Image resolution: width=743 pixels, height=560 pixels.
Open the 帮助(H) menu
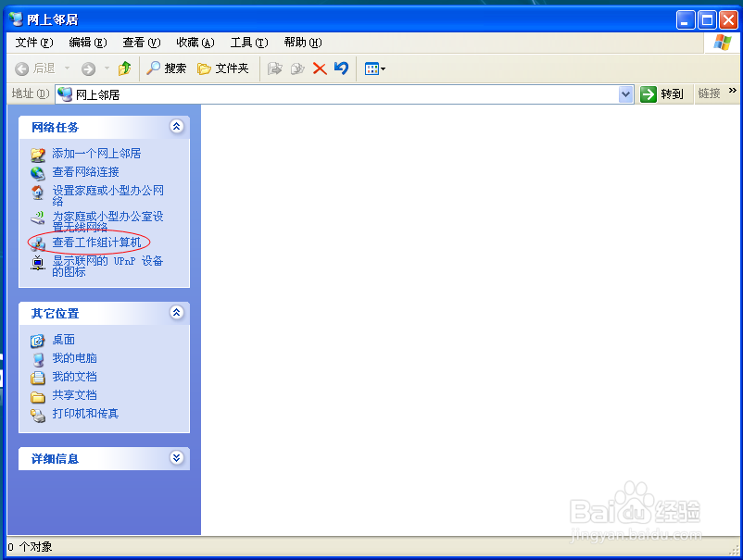coord(303,43)
